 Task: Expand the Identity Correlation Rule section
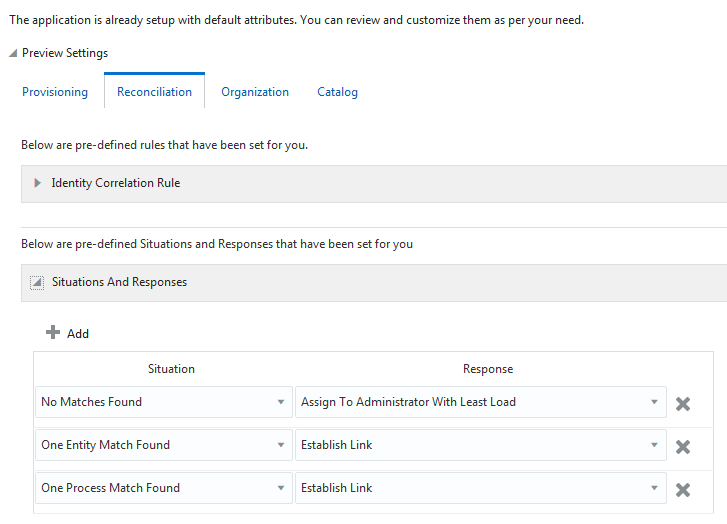[x=38, y=183]
